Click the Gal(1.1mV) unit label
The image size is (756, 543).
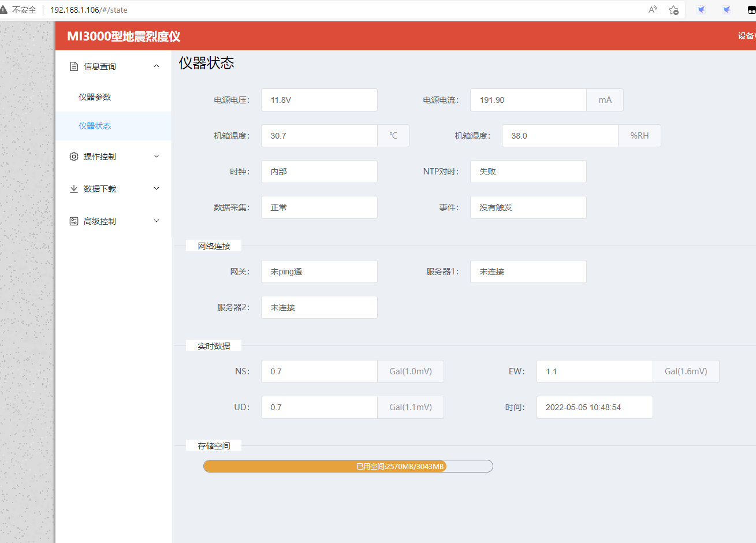point(411,407)
